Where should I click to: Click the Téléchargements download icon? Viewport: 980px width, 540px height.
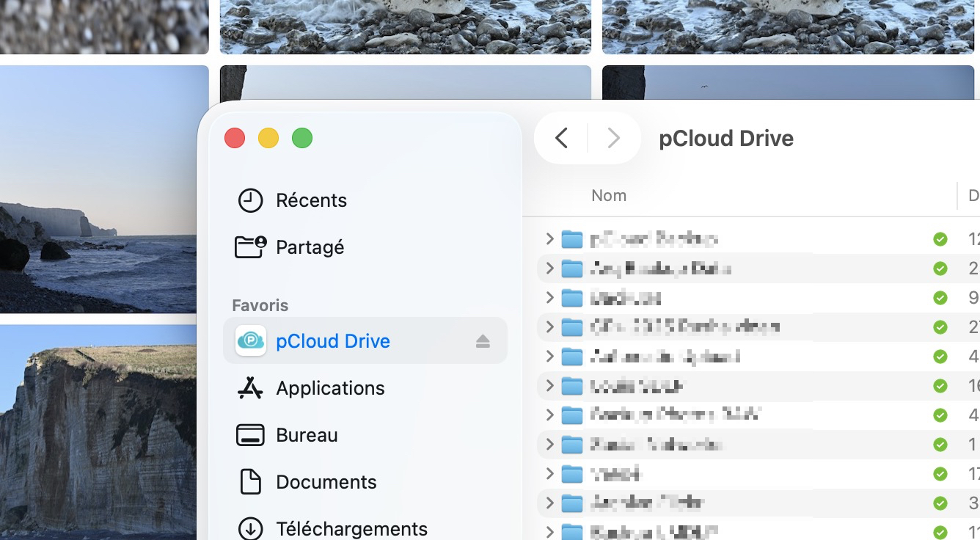pos(250,528)
